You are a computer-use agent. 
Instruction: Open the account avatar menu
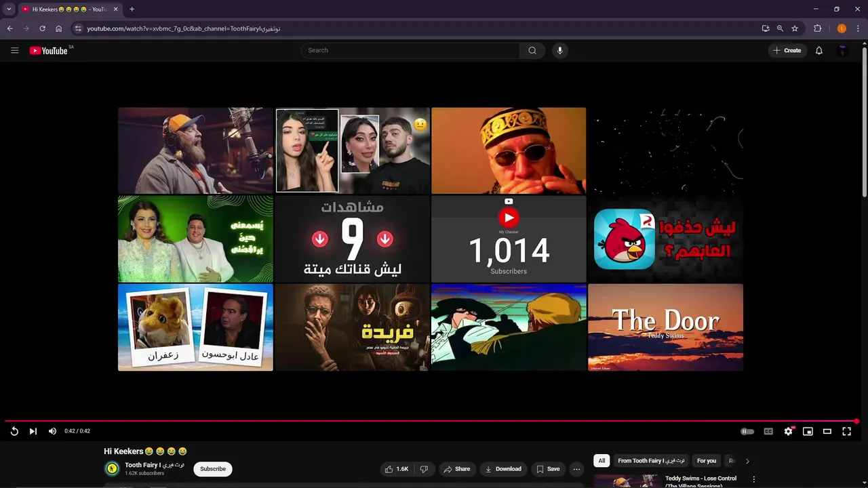click(x=842, y=50)
